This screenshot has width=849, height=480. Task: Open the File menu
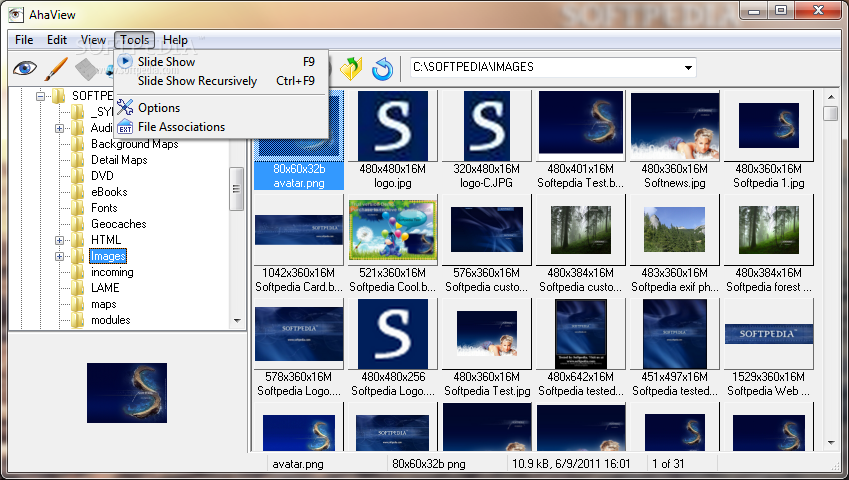coord(24,40)
